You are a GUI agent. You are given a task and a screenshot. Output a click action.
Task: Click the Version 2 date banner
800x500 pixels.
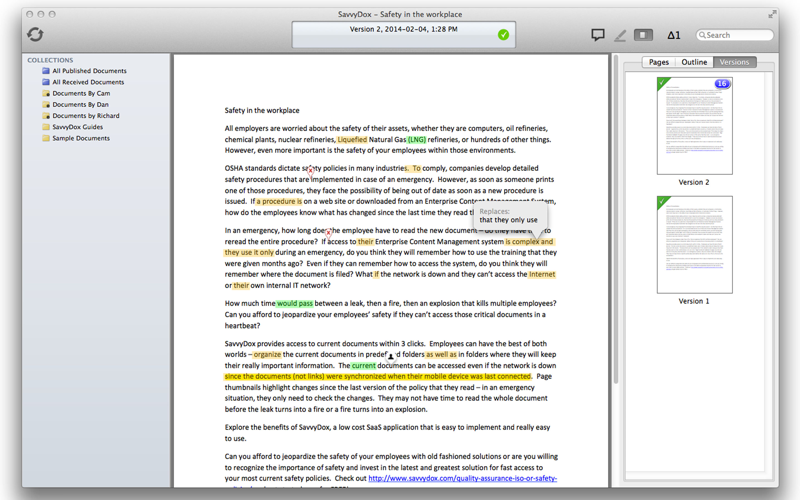click(404, 35)
